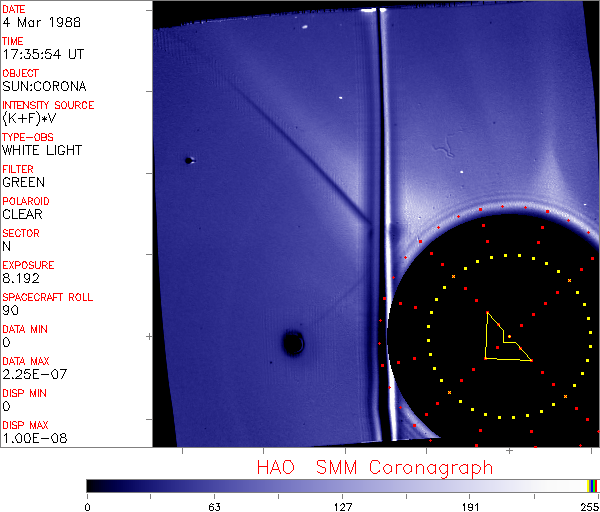The width and height of the screenshot is (600, 512).
Task: Click the large dark circular blemish in the corona
Action: pyautogui.click(x=292, y=344)
